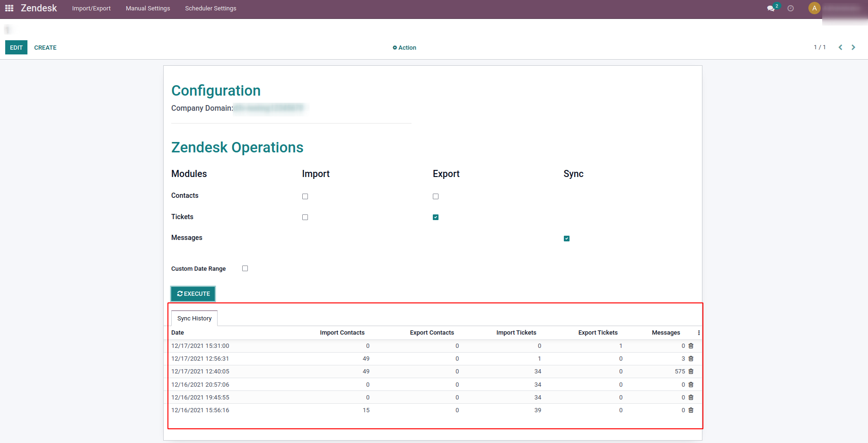The image size is (868, 443).
Task: Sort by Date column header
Action: (177, 333)
